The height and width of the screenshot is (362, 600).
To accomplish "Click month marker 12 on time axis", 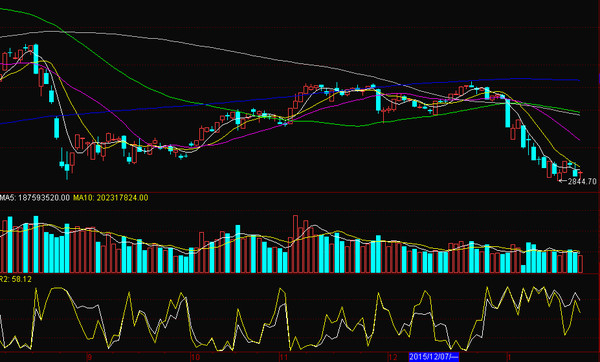I will pos(393,357).
